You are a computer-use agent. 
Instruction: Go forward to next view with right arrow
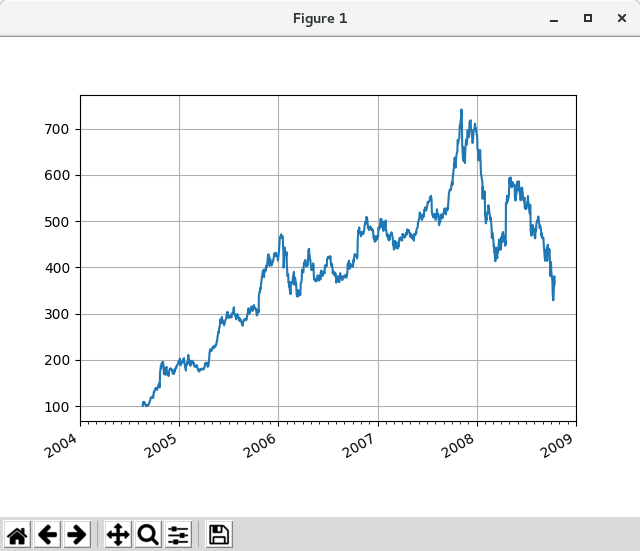[x=77, y=535]
